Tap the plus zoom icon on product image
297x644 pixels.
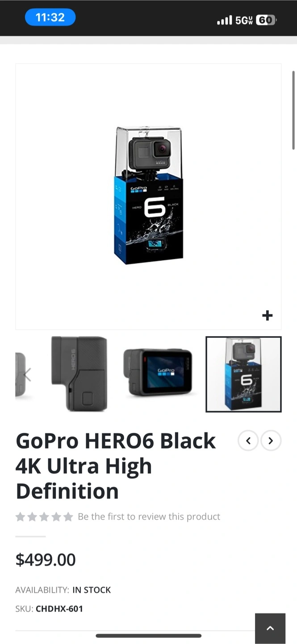267,316
